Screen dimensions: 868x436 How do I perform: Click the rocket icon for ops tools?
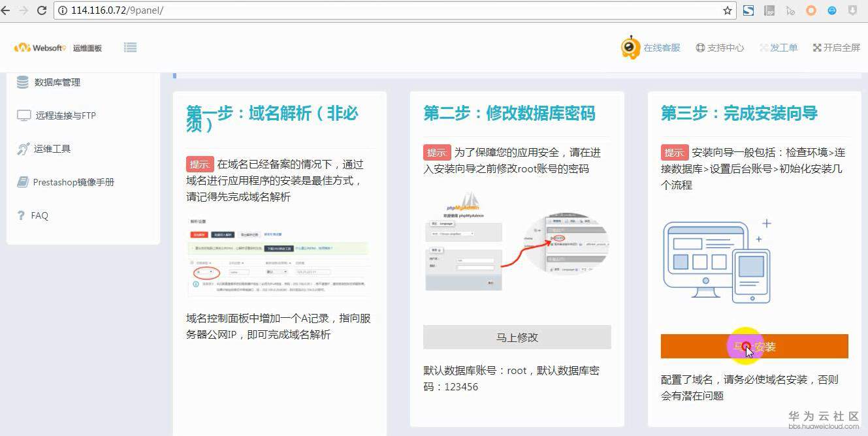pyautogui.click(x=23, y=149)
